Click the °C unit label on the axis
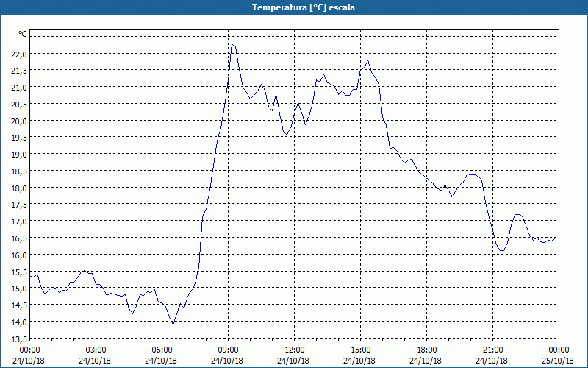 (23, 34)
